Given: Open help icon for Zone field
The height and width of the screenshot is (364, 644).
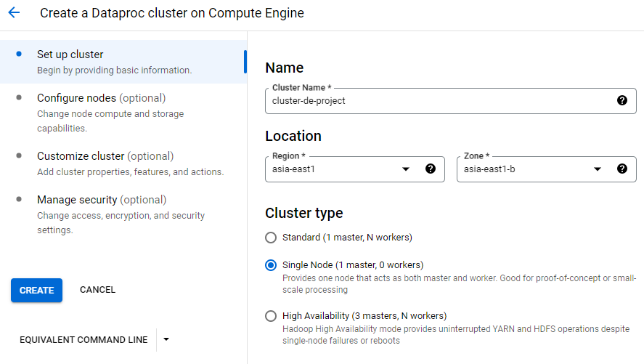Looking at the screenshot, I should pyautogui.click(x=621, y=169).
